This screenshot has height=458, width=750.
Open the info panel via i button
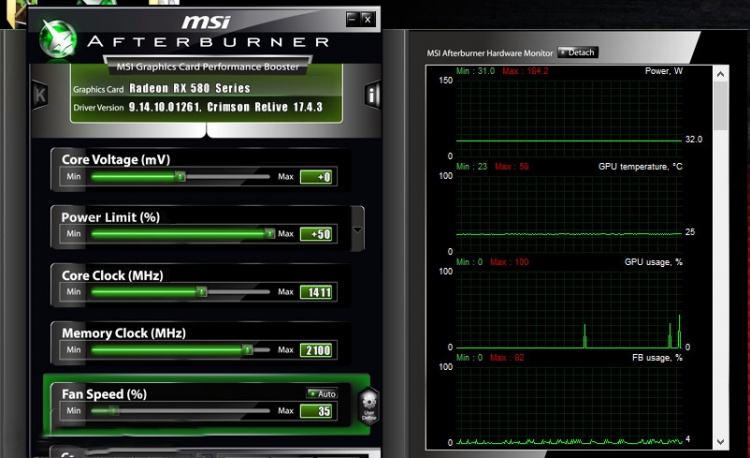click(372, 95)
